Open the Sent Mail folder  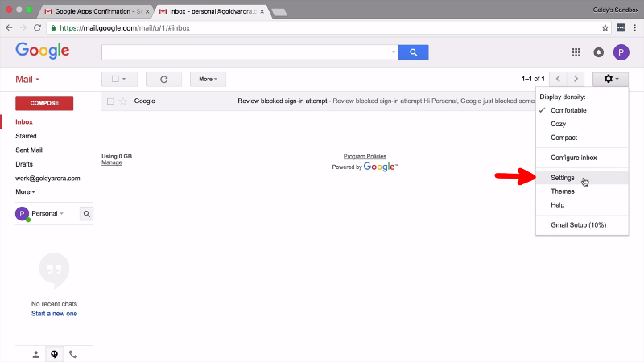(x=29, y=150)
